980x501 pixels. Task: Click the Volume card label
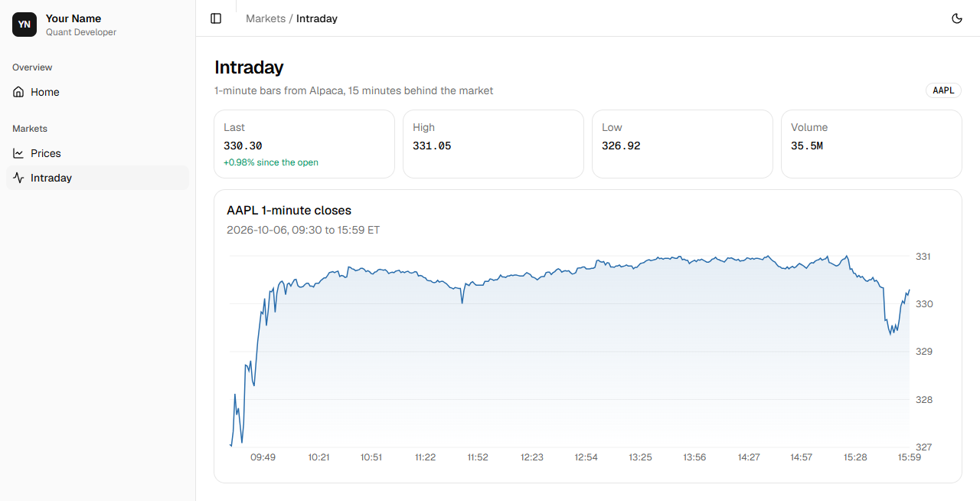[809, 127]
